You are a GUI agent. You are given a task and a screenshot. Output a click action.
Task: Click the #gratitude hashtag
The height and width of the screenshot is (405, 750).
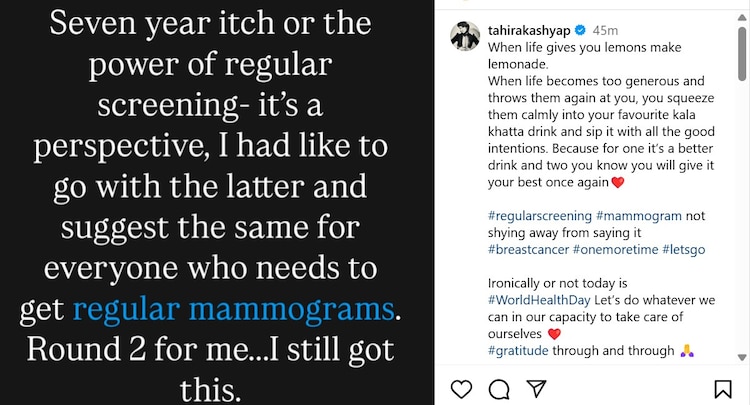click(522, 349)
